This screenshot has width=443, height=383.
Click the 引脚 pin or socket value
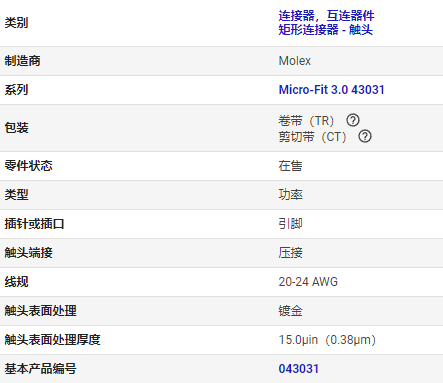click(x=290, y=224)
